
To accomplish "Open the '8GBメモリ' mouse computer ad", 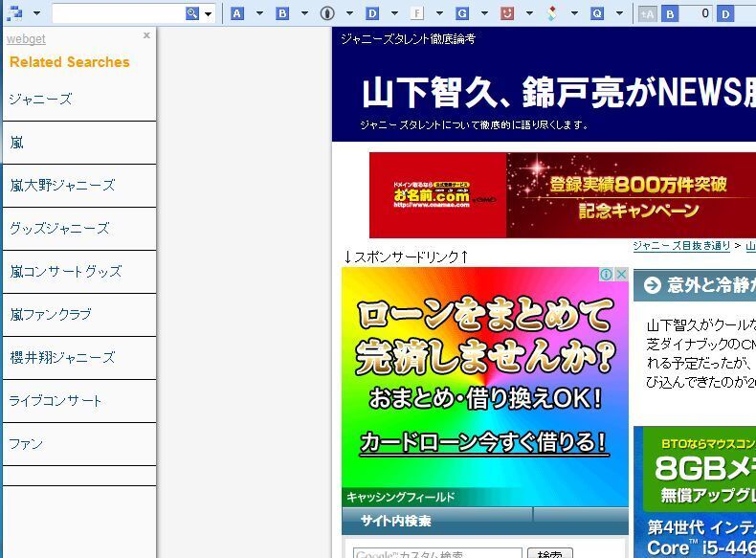I will pos(695,492).
